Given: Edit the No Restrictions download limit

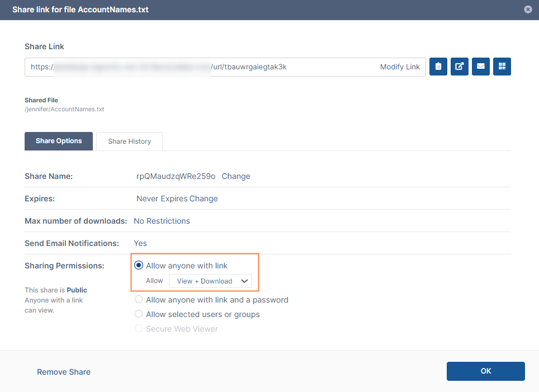Looking at the screenshot, I should click(162, 221).
